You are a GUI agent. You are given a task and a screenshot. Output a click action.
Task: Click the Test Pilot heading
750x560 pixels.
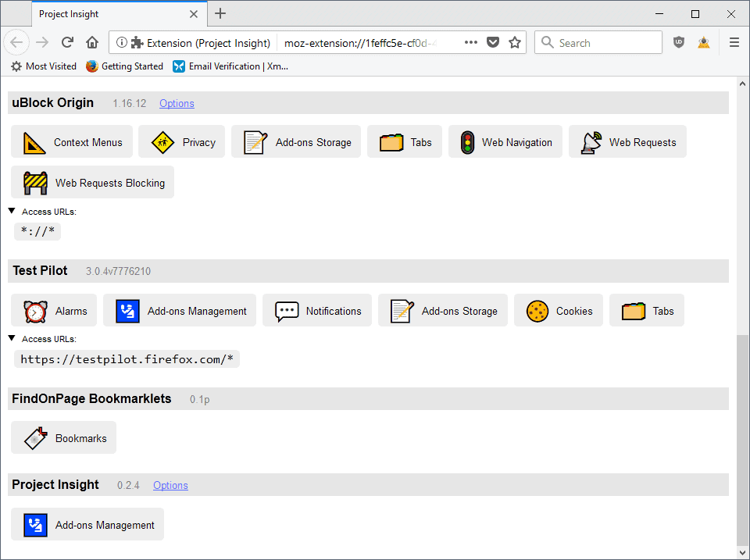[40, 271]
